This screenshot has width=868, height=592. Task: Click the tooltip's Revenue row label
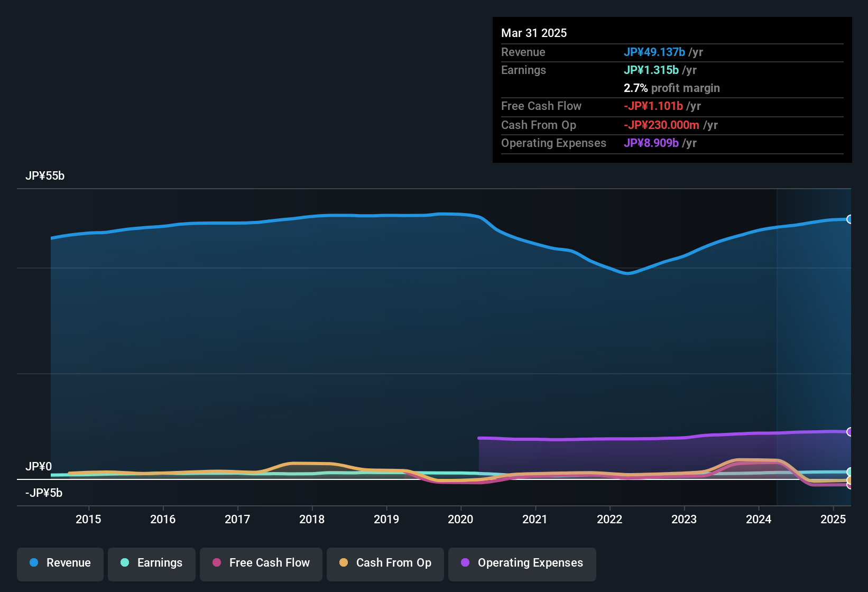(523, 52)
